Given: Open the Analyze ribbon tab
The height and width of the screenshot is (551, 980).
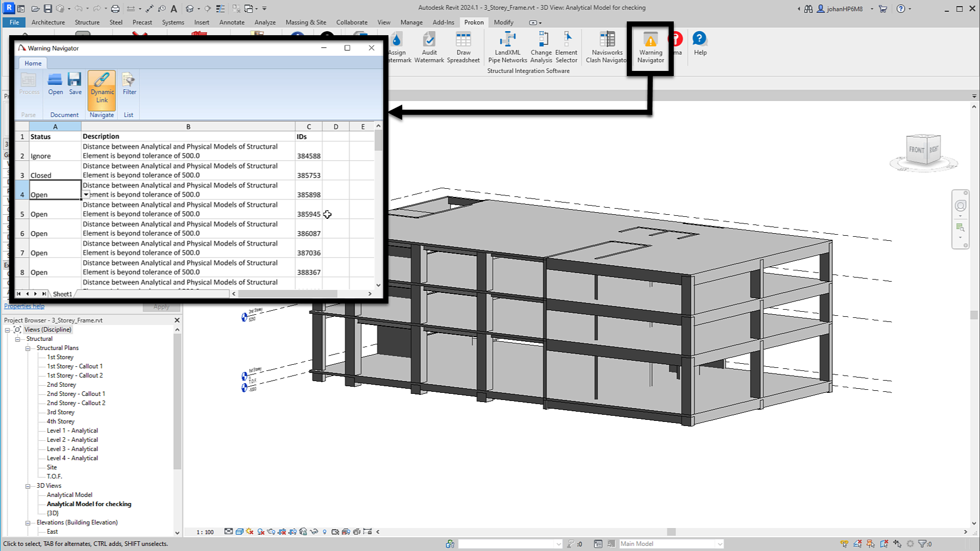Looking at the screenshot, I should tap(265, 22).
